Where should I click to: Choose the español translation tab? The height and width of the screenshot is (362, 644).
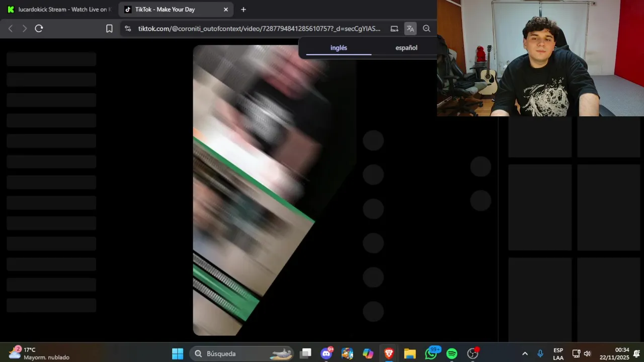[406, 48]
